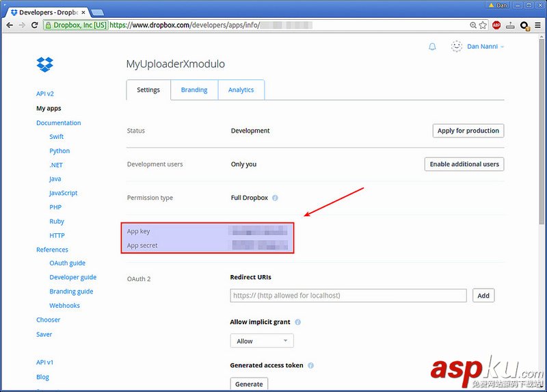Open Documentation sidebar link
This screenshot has width=547, height=392.
(x=59, y=123)
